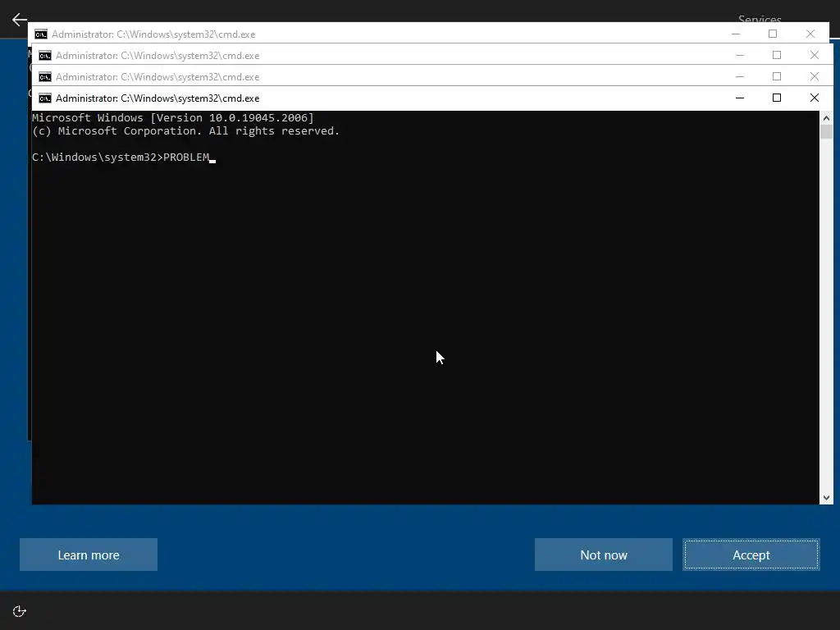Click the cmd scrollbar thumb
This screenshot has height=630, width=840.
pos(826,132)
